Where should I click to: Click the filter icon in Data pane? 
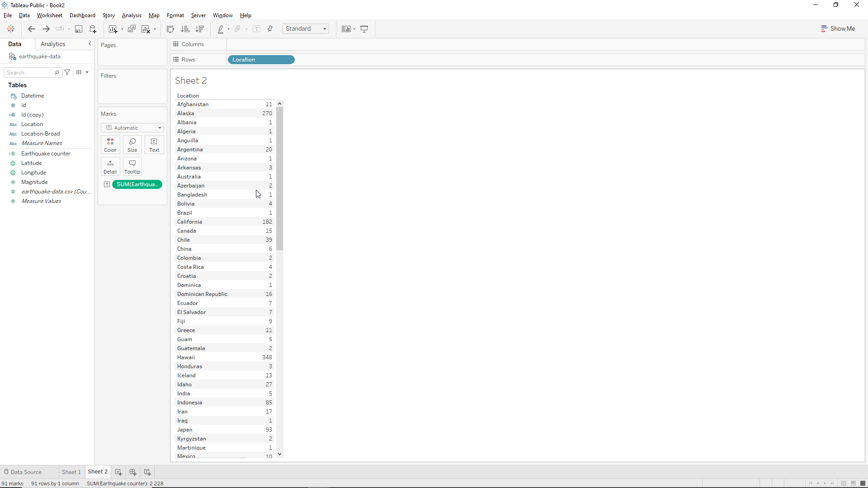point(67,72)
